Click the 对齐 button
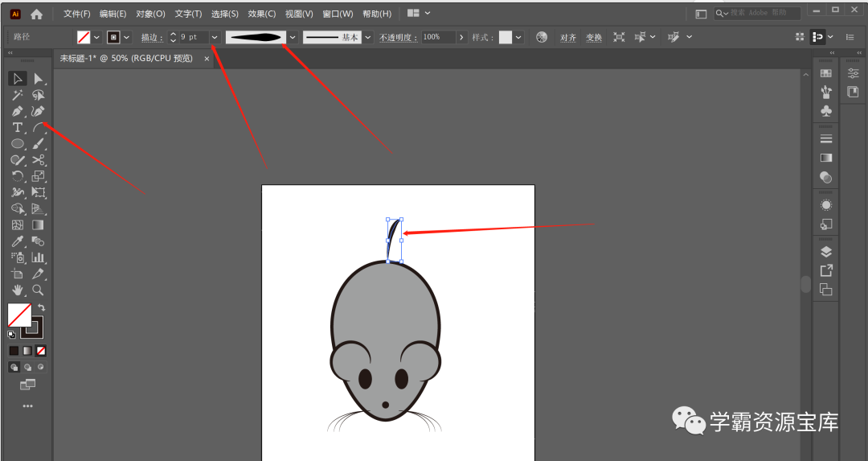The width and height of the screenshot is (868, 461). [568, 38]
